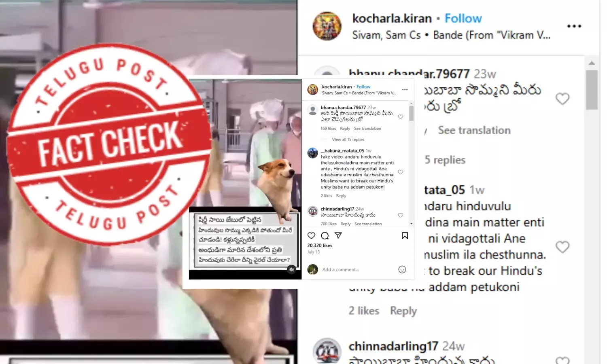Click the scrollbar up arrow in the enlarged panel

[x=592, y=63]
